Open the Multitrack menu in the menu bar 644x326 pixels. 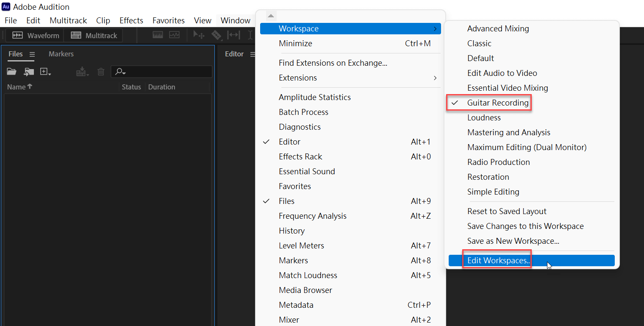click(x=68, y=20)
